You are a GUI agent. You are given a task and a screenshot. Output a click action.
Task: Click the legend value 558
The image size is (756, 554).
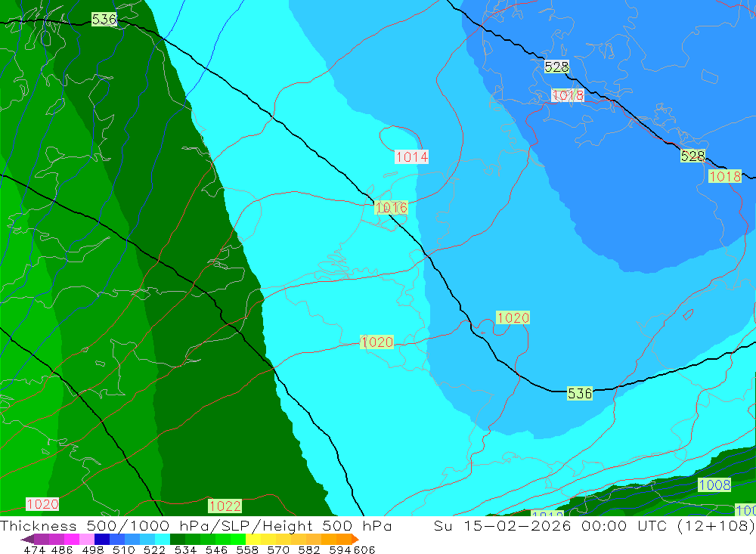pos(247,549)
